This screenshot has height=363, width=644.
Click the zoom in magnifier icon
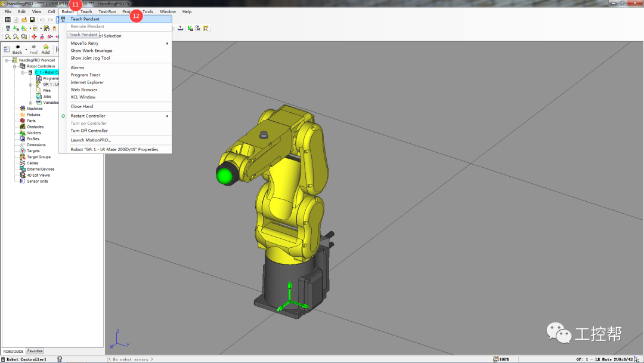point(8,36)
